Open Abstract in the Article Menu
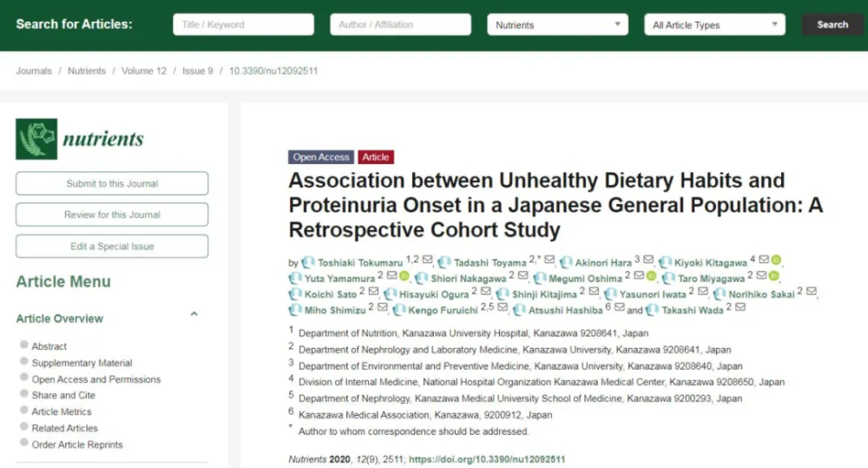Viewport: 868px width, 468px height. click(x=49, y=346)
